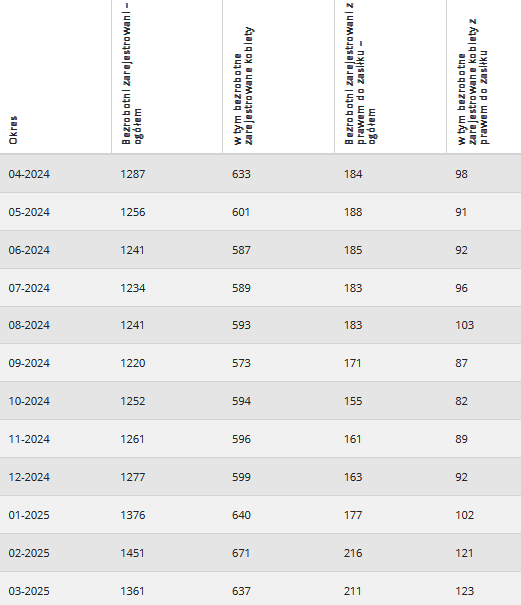521x605 pixels.
Task: Click value 633 in the 04-2024 row
Action: pyautogui.click(x=241, y=174)
